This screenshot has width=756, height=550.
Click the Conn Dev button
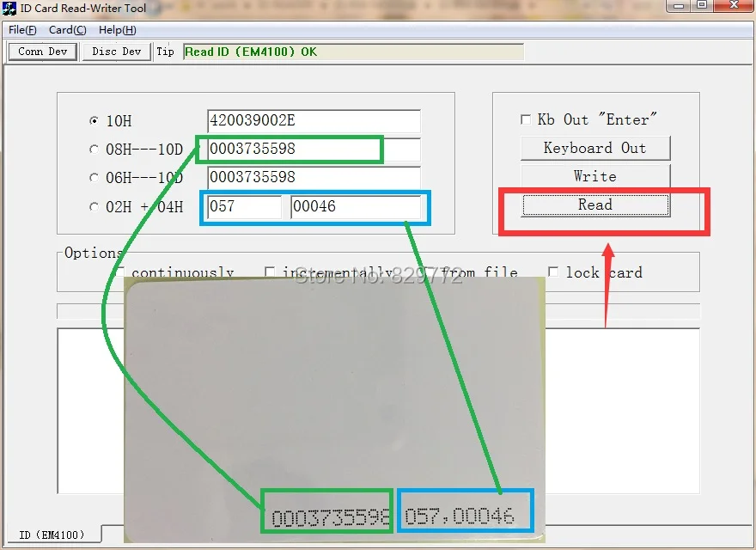coord(42,52)
